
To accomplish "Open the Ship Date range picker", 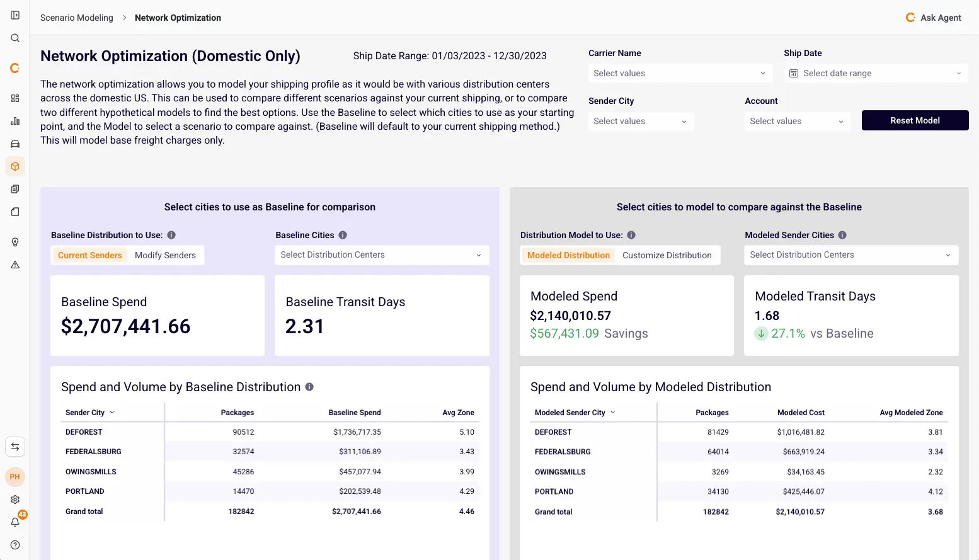I will coord(876,73).
